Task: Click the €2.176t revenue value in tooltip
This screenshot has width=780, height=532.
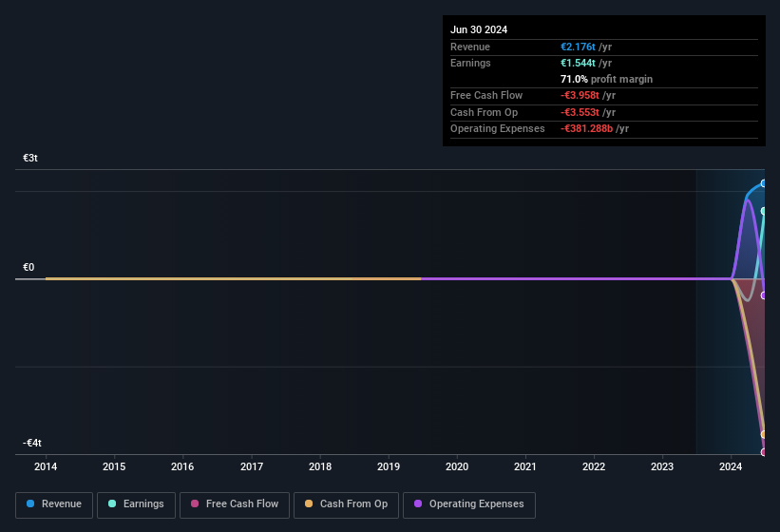Action: click(x=578, y=47)
